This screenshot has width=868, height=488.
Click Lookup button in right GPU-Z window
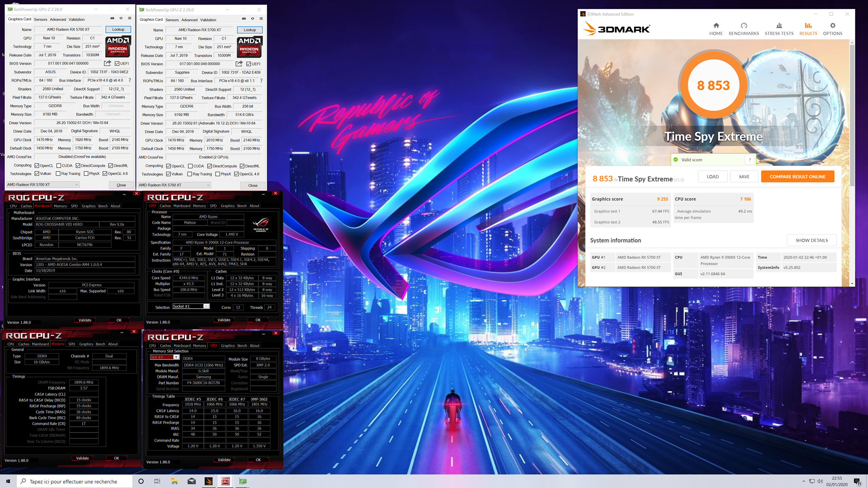(250, 30)
